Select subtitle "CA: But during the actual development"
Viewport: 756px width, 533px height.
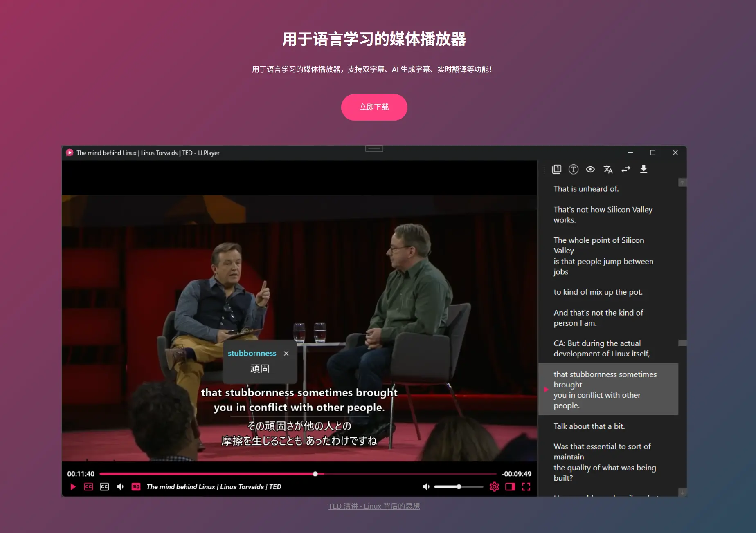coord(601,348)
